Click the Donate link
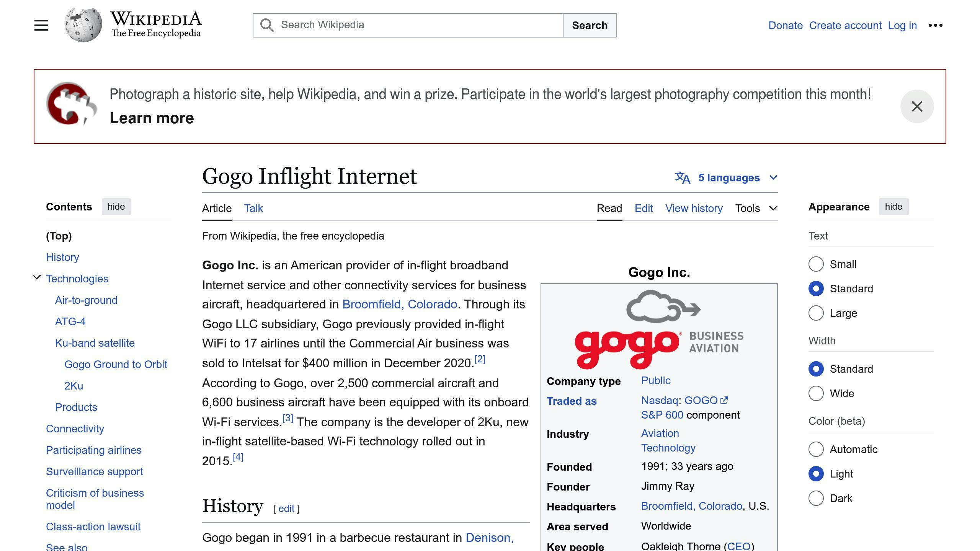This screenshot has width=980, height=551. (x=786, y=25)
